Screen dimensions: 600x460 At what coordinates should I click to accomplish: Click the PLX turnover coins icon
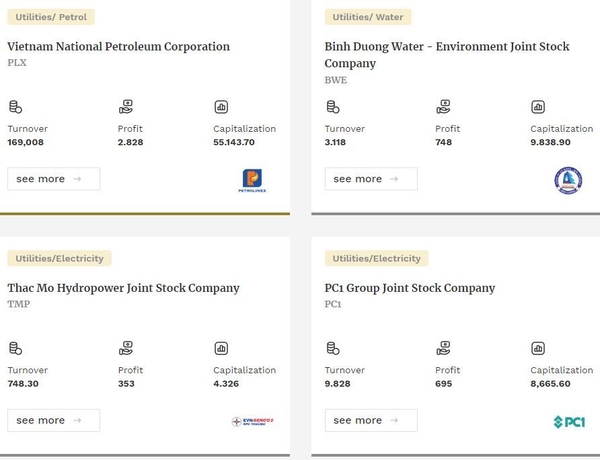tap(15, 107)
